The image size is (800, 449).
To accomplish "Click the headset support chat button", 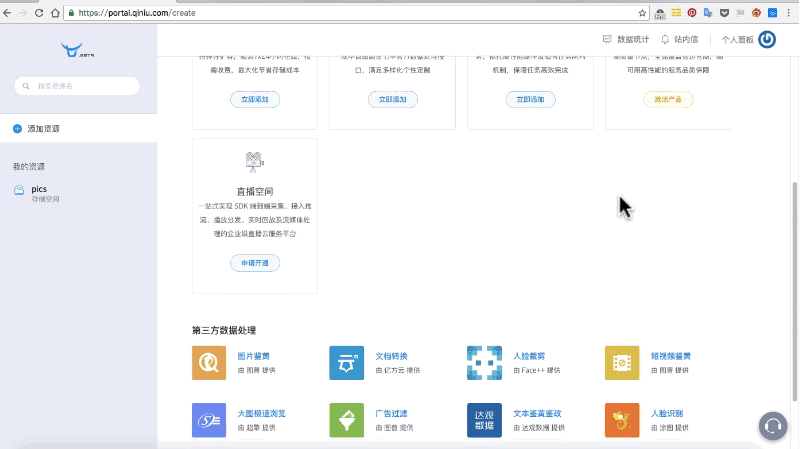I will pyautogui.click(x=773, y=426).
